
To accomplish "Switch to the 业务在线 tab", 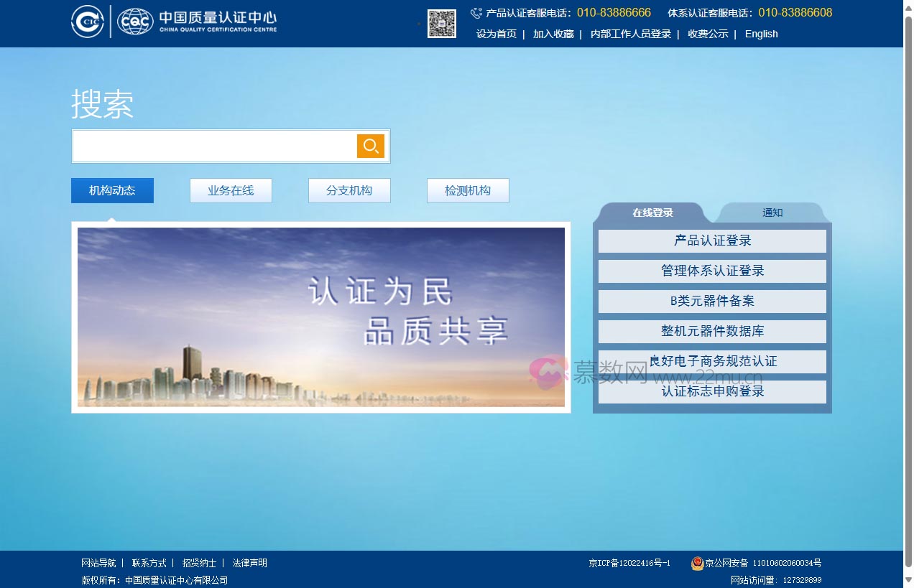I will [x=231, y=190].
